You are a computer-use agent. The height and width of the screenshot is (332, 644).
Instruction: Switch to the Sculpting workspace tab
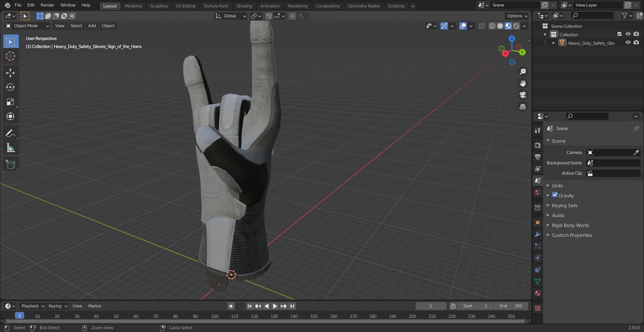click(159, 6)
